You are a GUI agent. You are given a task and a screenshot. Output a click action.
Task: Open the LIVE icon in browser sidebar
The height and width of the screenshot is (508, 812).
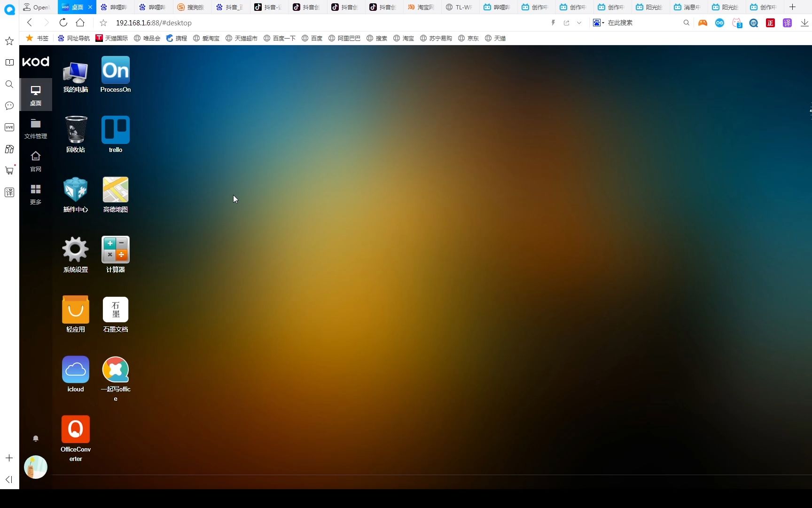tap(9, 127)
